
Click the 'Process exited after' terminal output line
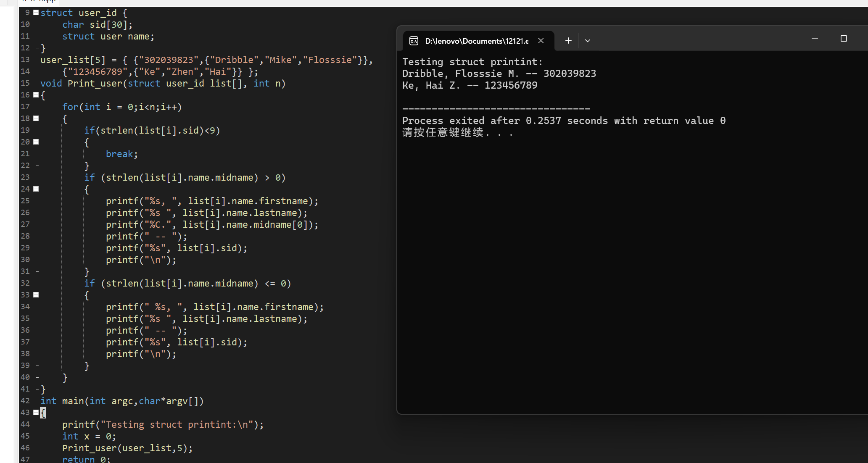pyautogui.click(x=563, y=121)
